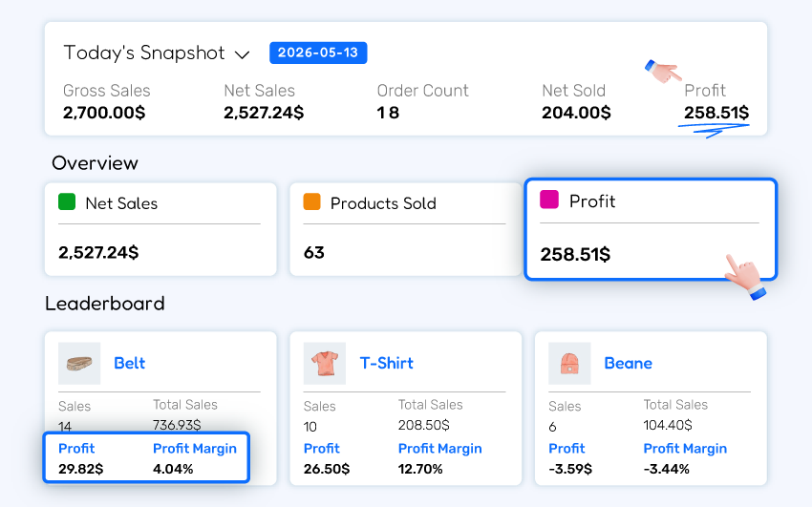
Task: Click the Profit label in snapshot row
Action: 705,91
